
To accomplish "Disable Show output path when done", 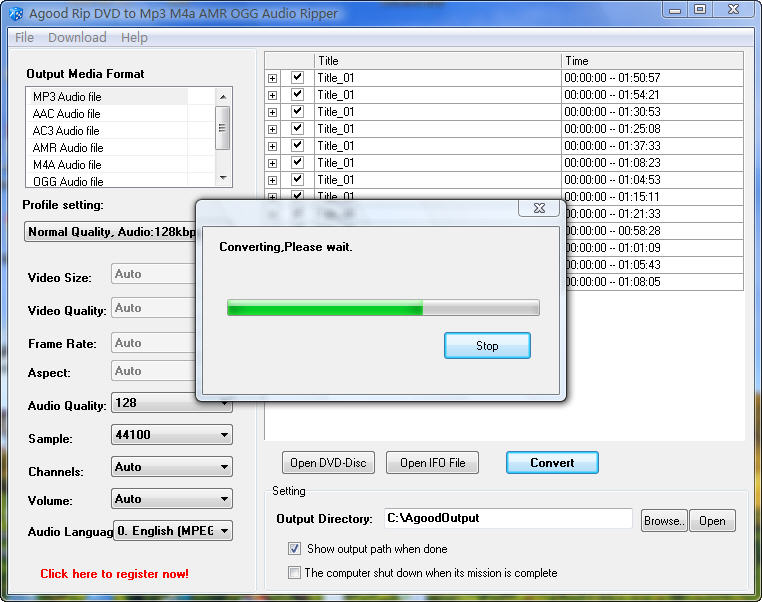I will [x=294, y=549].
